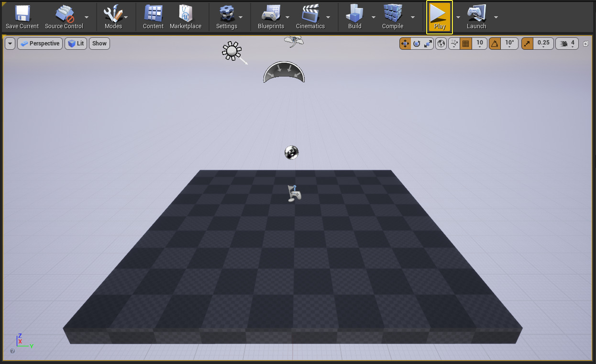The height and width of the screenshot is (364, 596).
Task: Select the scale gizmo tool
Action: click(428, 44)
